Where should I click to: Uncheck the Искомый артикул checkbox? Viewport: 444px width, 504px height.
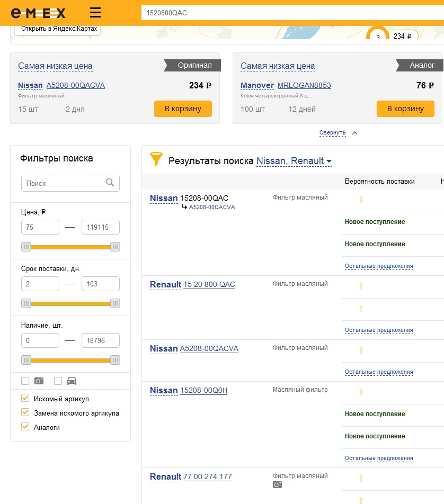click(25, 398)
